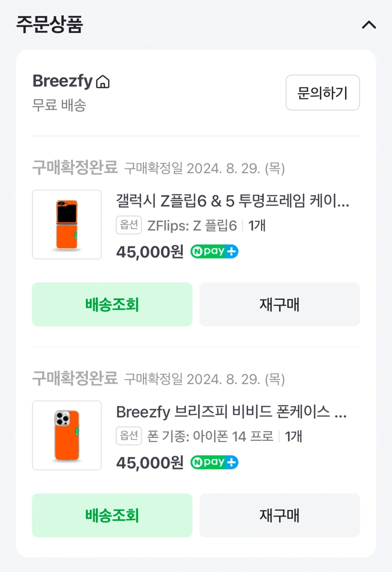Click the Breezfy store name
Screen dimensions: 392x572
pyautogui.click(x=62, y=81)
